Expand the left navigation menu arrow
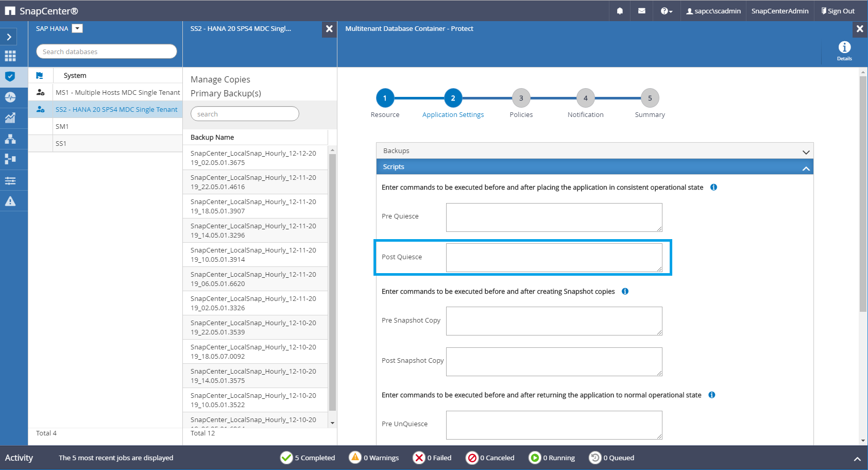Image resolution: width=868 pixels, height=470 pixels. [x=9, y=37]
